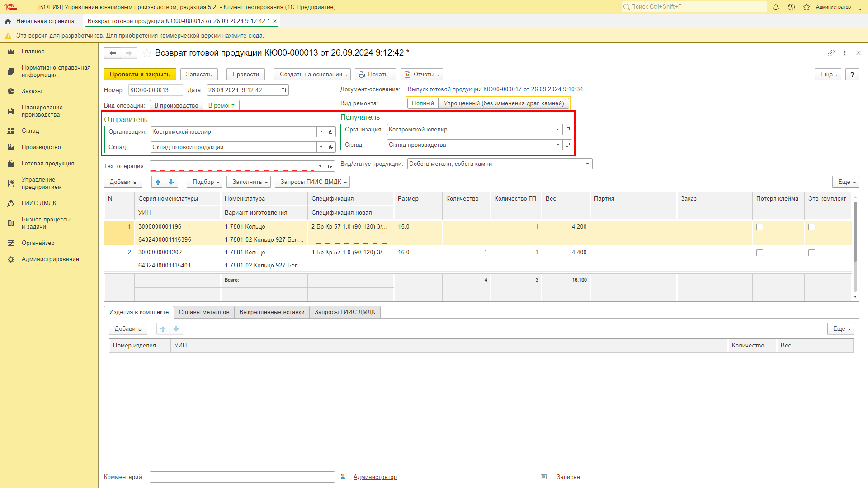The image size is (868, 488).
Task: Toggle Потеря клейма checkbox for row 2
Action: pyautogui.click(x=759, y=253)
